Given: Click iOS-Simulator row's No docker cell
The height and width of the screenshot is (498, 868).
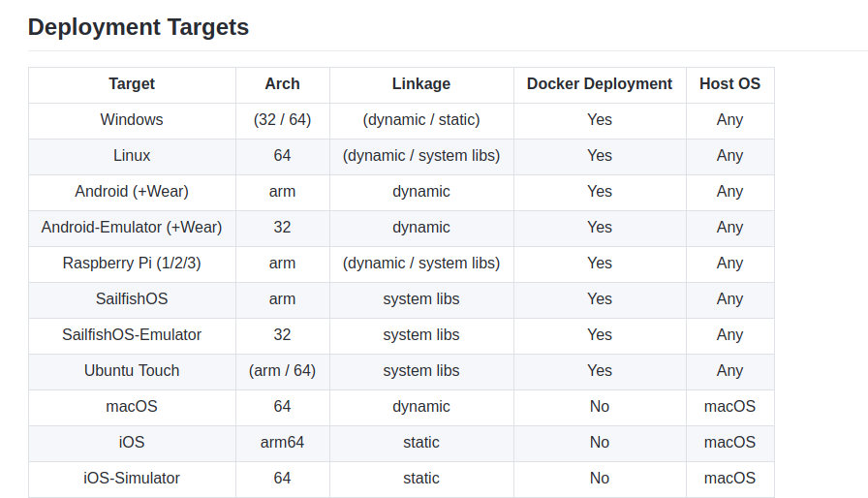Looking at the screenshot, I should point(600,479).
